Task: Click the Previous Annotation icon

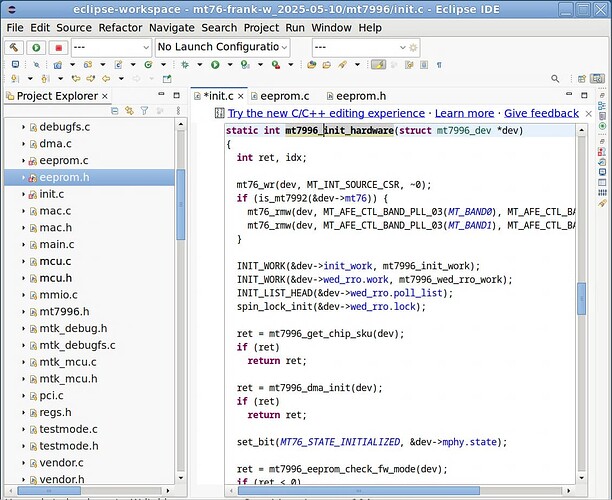Action: (45, 79)
